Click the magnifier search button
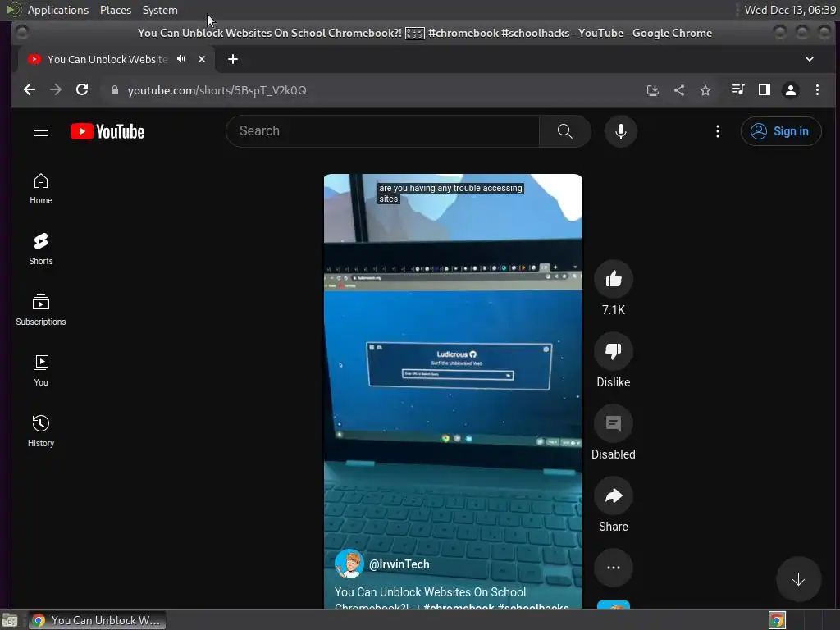The height and width of the screenshot is (630, 840). coord(564,131)
